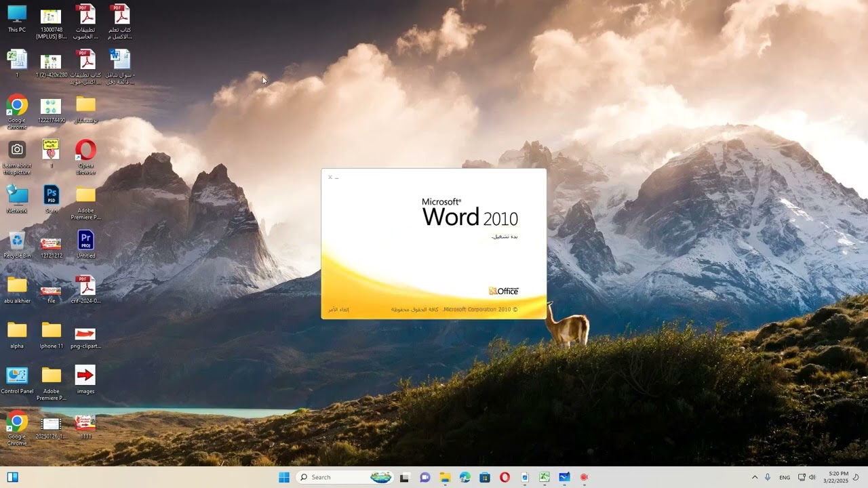The width and height of the screenshot is (868, 488).
Task: Open Opera from the taskbar
Action: (505, 477)
